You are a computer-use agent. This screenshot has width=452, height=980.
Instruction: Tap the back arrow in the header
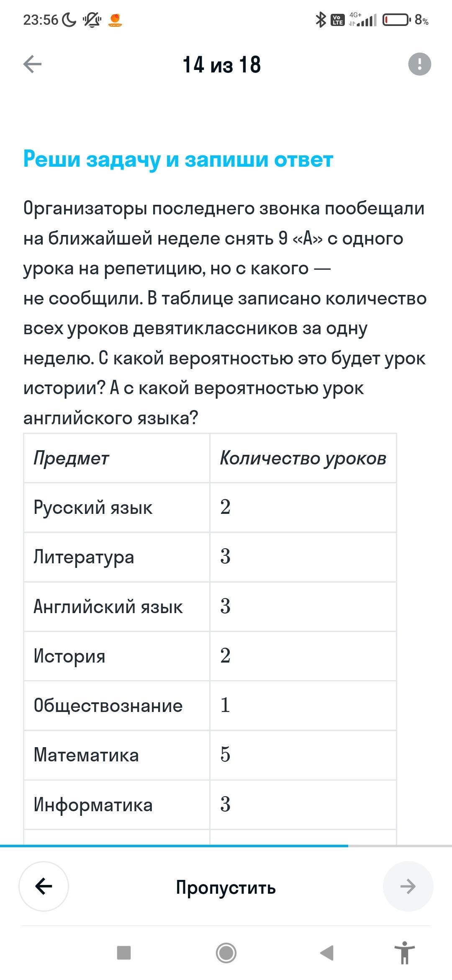32,64
